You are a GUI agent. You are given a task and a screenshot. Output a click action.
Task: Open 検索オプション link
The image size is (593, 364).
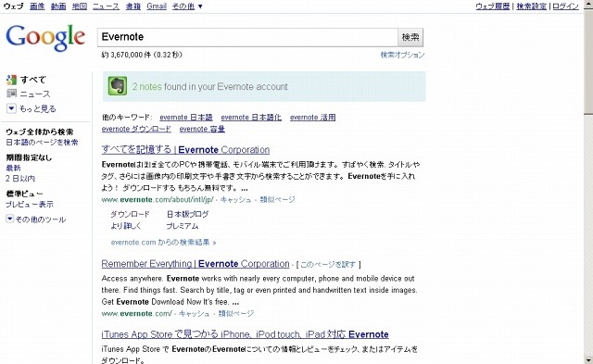402,55
